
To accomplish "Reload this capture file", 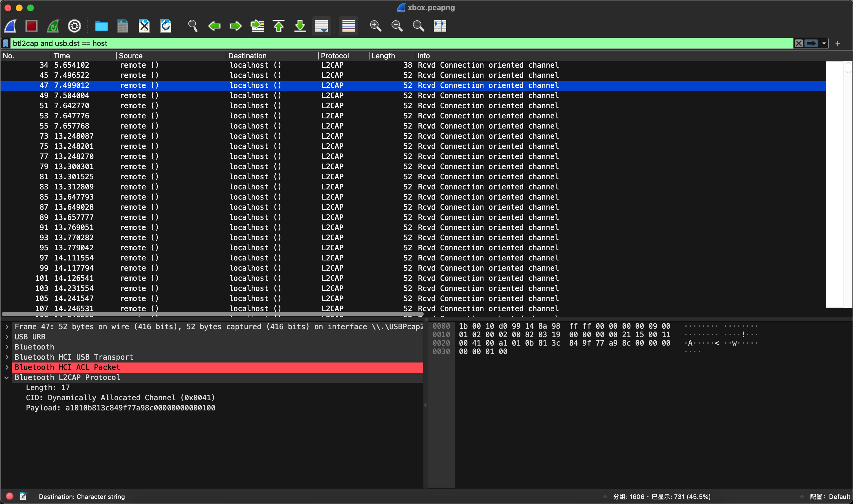I will pyautogui.click(x=166, y=26).
